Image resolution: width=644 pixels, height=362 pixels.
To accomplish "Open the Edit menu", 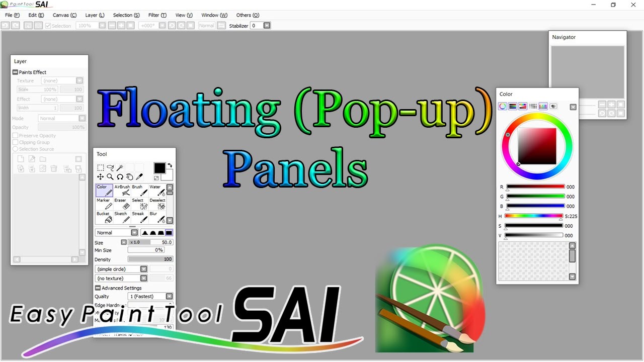I will click(x=36, y=15).
